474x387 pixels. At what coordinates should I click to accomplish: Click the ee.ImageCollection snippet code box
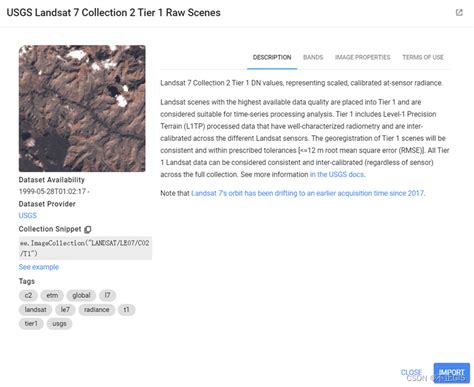(85, 248)
